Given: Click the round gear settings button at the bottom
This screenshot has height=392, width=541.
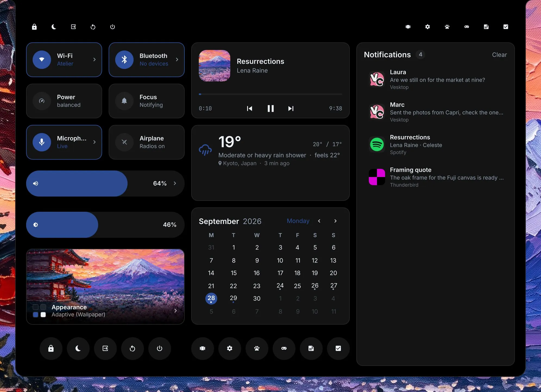Looking at the screenshot, I should [x=230, y=349].
